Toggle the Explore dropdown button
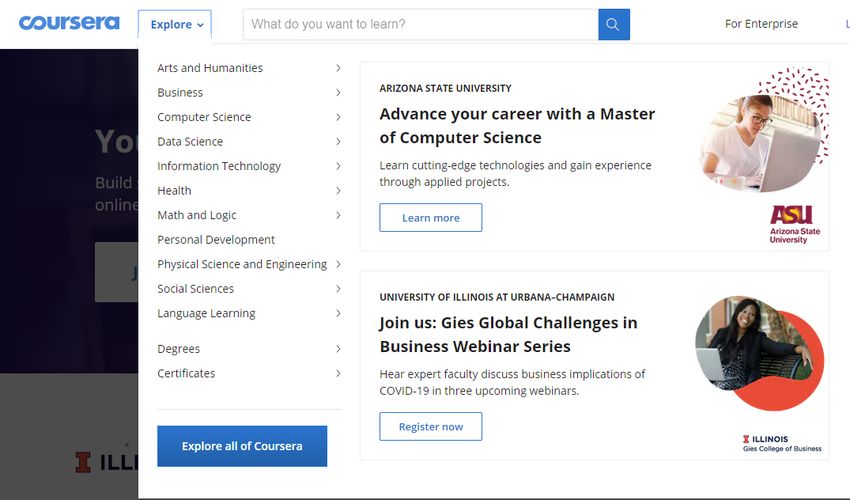Screen dimensions: 850x500 point(175,24)
